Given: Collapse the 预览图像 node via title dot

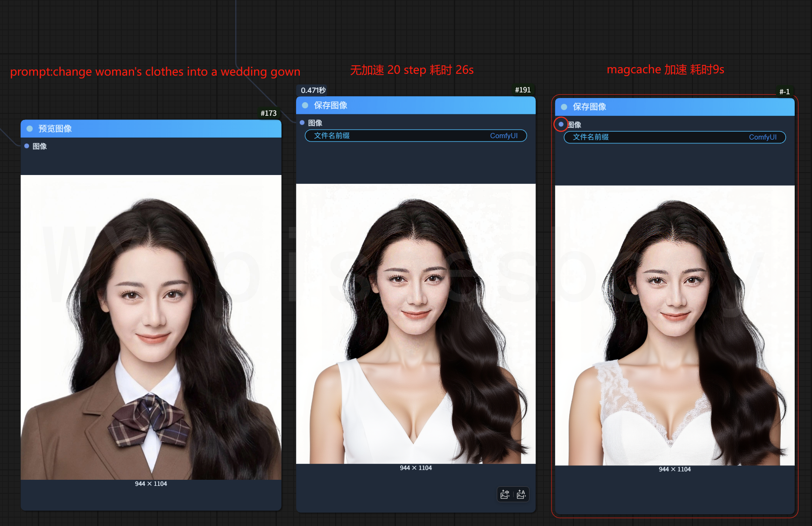Looking at the screenshot, I should [29, 129].
